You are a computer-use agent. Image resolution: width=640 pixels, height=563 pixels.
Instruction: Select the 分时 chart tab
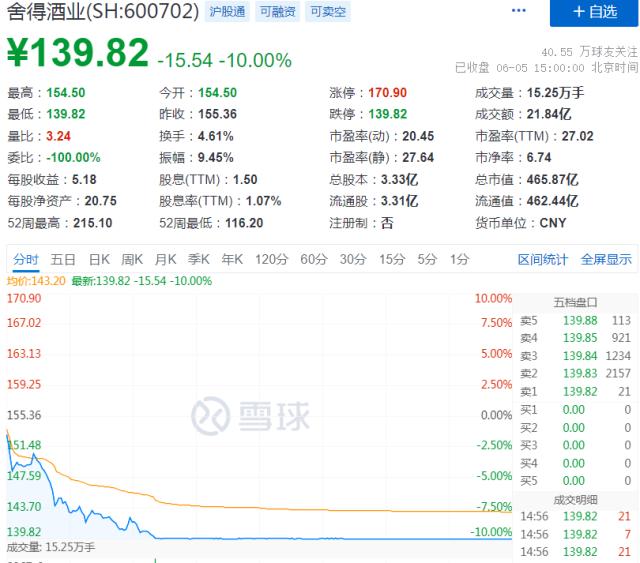(x=26, y=259)
